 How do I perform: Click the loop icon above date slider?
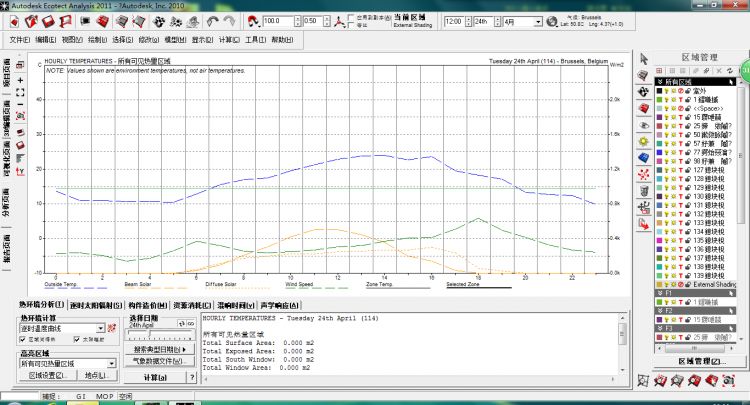(x=190, y=324)
